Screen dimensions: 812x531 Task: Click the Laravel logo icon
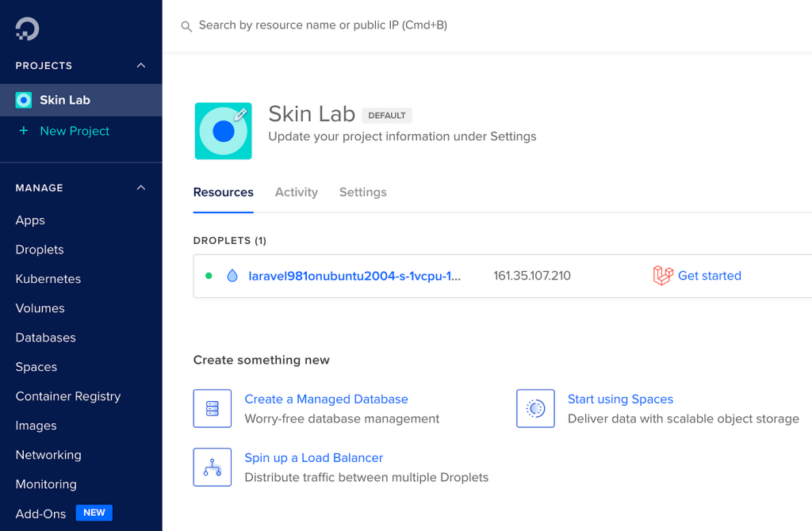[x=663, y=275]
